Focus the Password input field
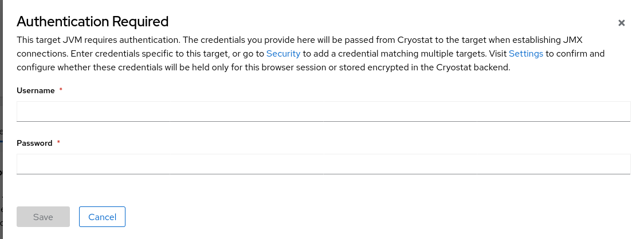 [x=323, y=164]
